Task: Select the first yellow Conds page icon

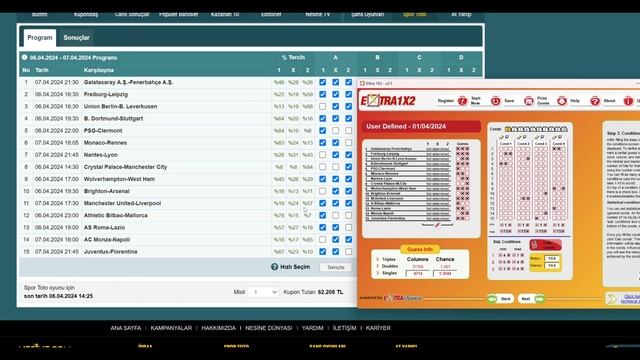Action: click(508, 129)
